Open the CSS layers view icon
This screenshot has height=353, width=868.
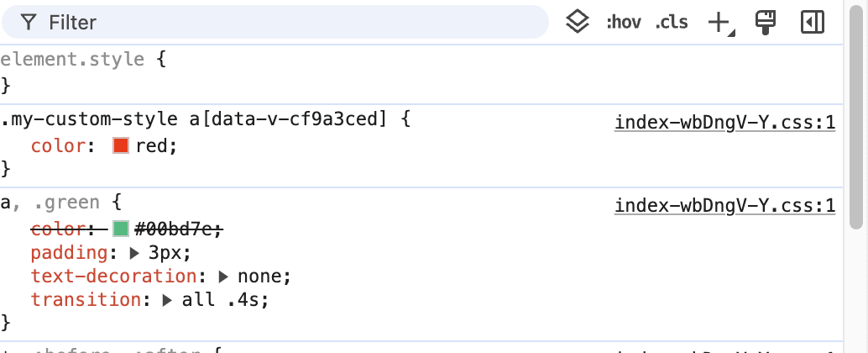pyautogui.click(x=576, y=22)
